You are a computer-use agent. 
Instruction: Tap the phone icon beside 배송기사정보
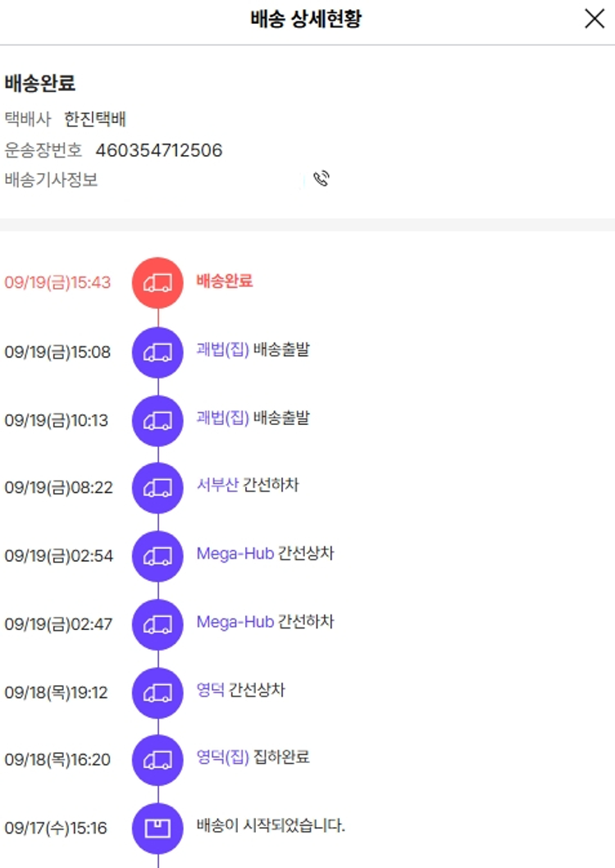click(x=322, y=179)
